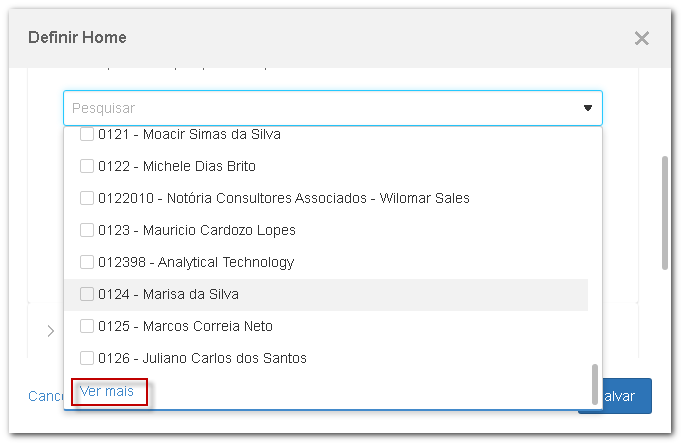Image resolution: width=681 pixels, height=443 pixels.
Task: Click the Ver mais link
Action: 107,391
